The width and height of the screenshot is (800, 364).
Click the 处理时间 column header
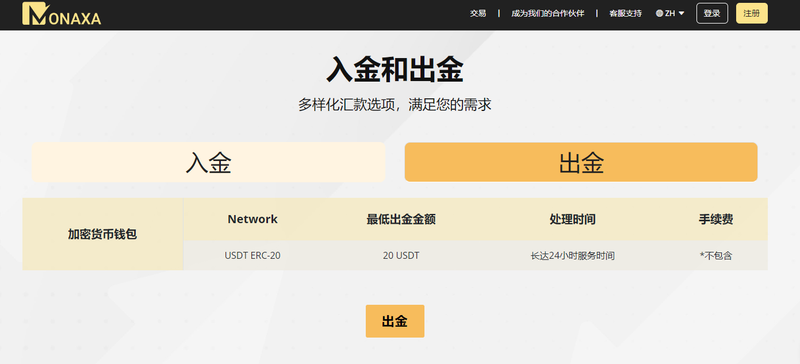pyautogui.click(x=572, y=220)
